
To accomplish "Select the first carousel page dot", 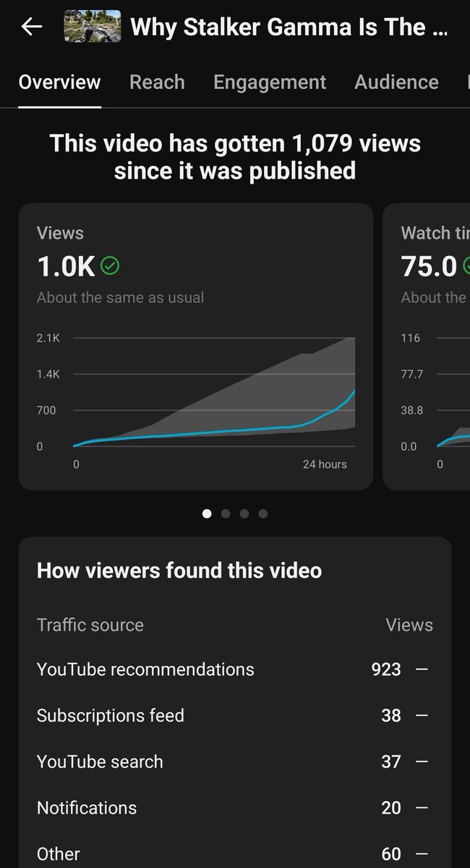I will click(x=207, y=514).
